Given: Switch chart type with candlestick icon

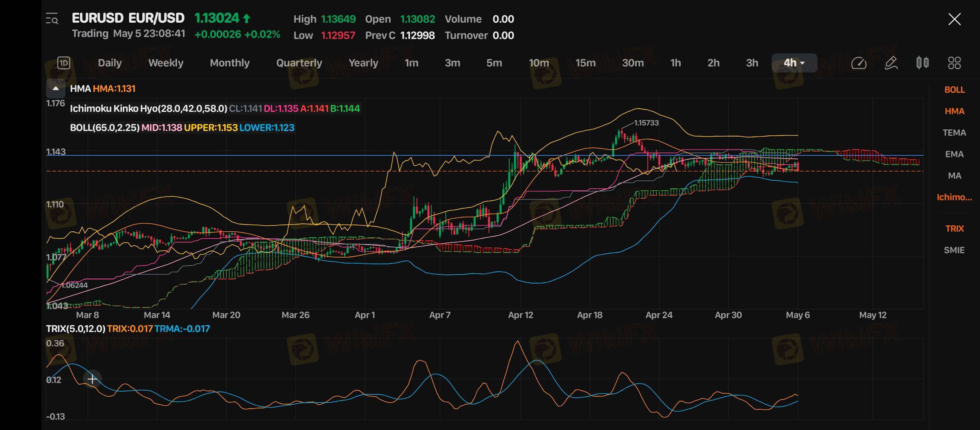Looking at the screenshot, I should (x=922, y=63).
